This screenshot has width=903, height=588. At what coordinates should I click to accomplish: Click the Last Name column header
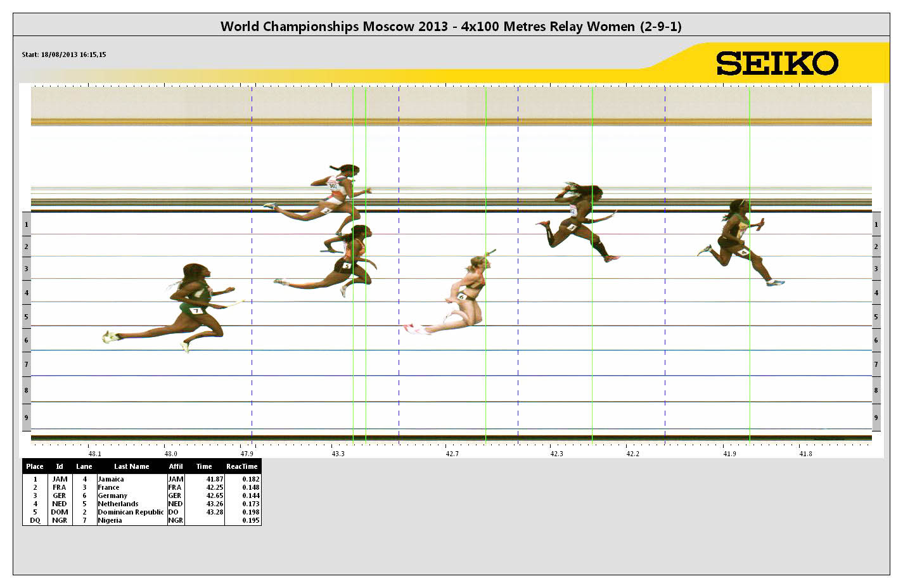(x=131, y=466)
